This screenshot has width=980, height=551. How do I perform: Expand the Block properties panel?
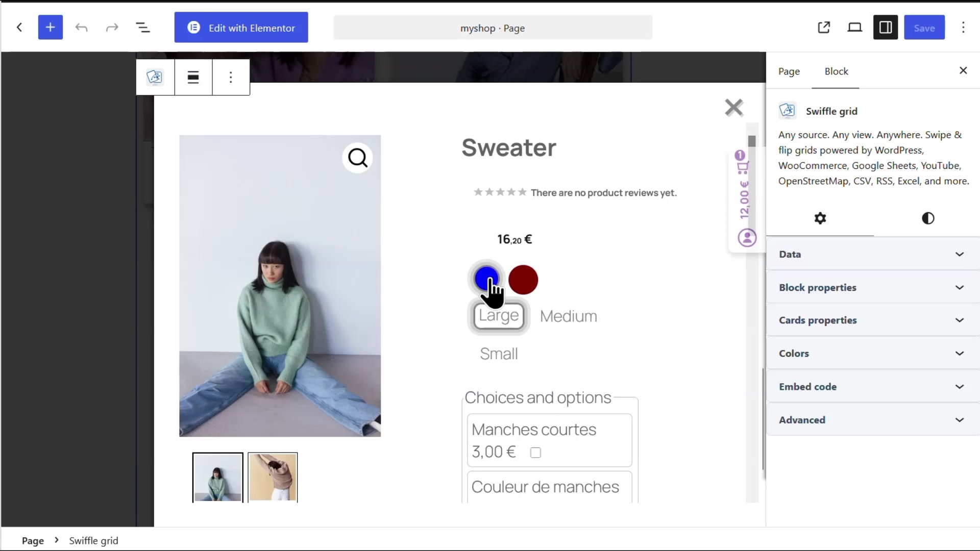(x=873, y=287)
